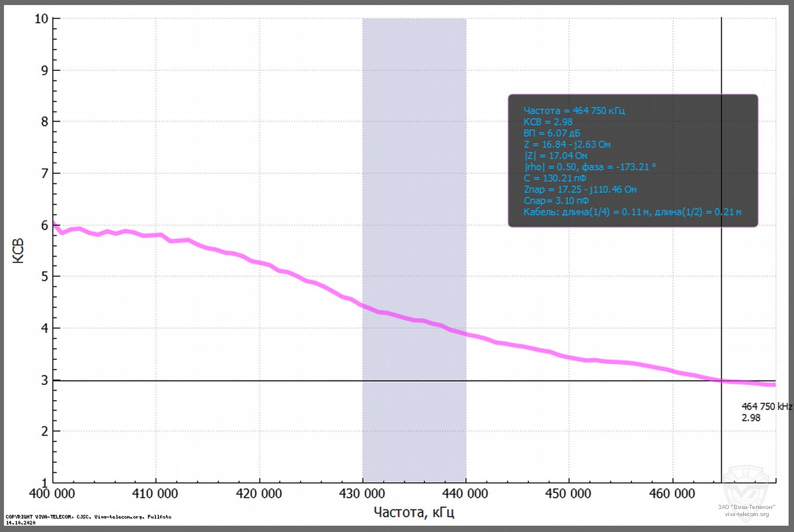The height and width of the screenshot is (532, 794).
Task: Click the 'Кабель: длина' line in tooltip
Action: pos(632,212)
